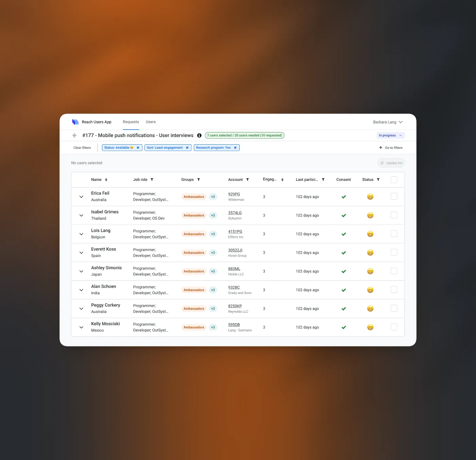
Task: Click the users selected count badge
Action: click(244, 135)
